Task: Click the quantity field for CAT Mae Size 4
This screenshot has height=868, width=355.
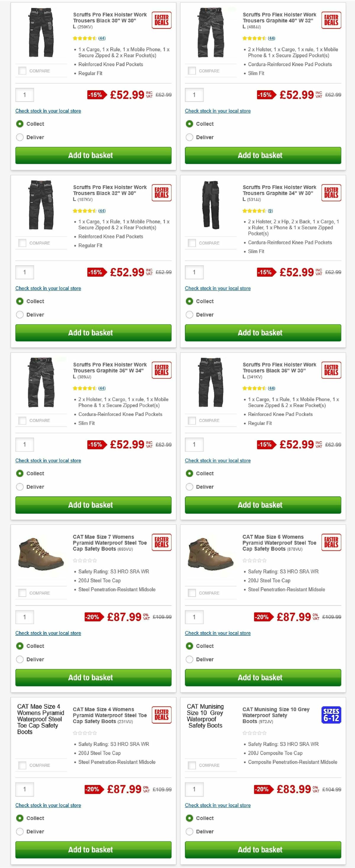Action: [x=24, y=789]
